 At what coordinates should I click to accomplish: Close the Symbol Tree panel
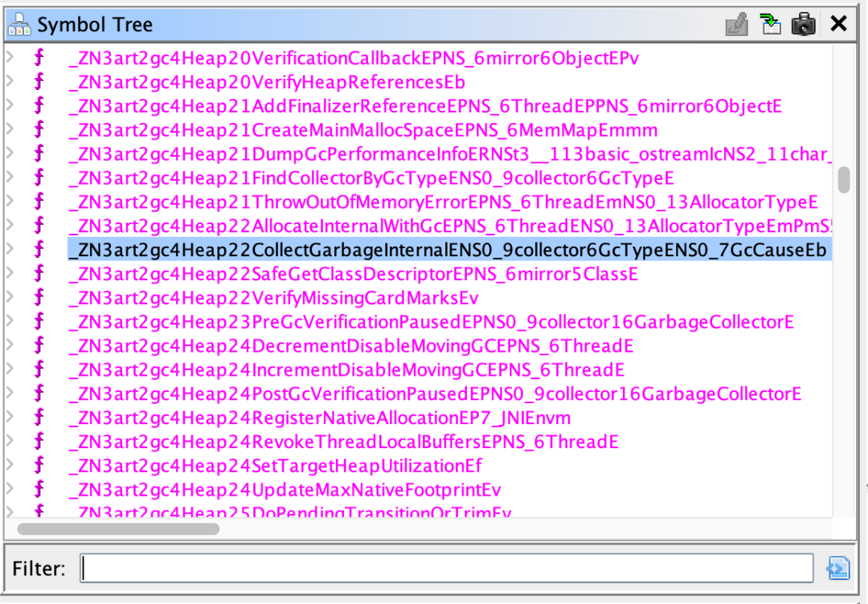click(x=838, y=24)
